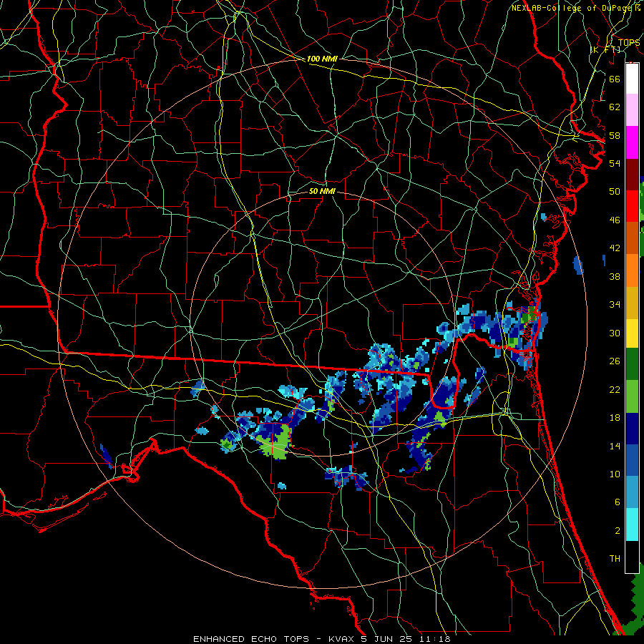The width and height of the screenshot is (644, 644).
Task: Click the "5 JUN 25" date in the caption
Action: 388,639
